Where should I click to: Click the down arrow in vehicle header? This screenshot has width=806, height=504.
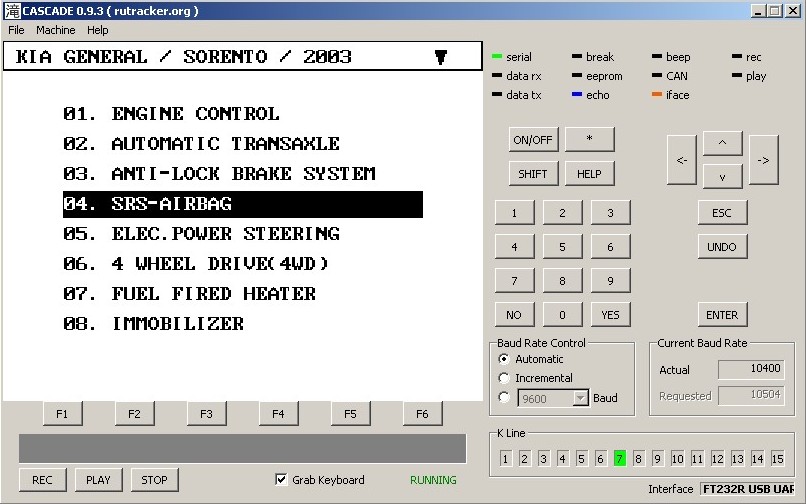tap(441, 57)
